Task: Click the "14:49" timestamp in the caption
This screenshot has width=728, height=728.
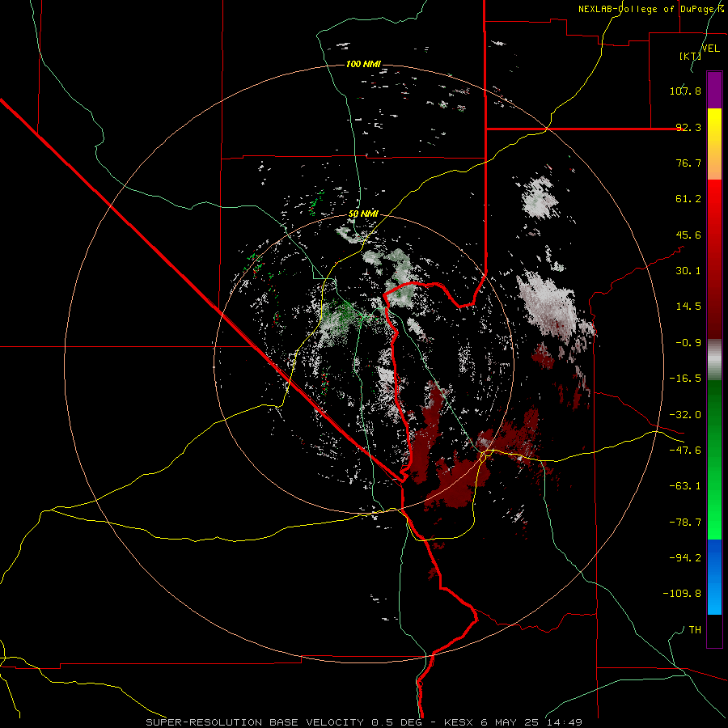Action: click(565, 722)
